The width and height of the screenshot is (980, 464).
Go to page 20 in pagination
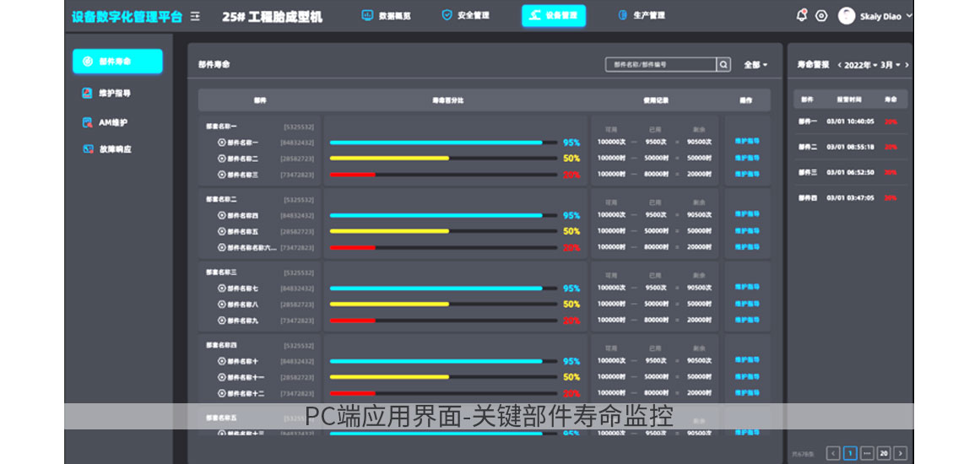(884, 453)
